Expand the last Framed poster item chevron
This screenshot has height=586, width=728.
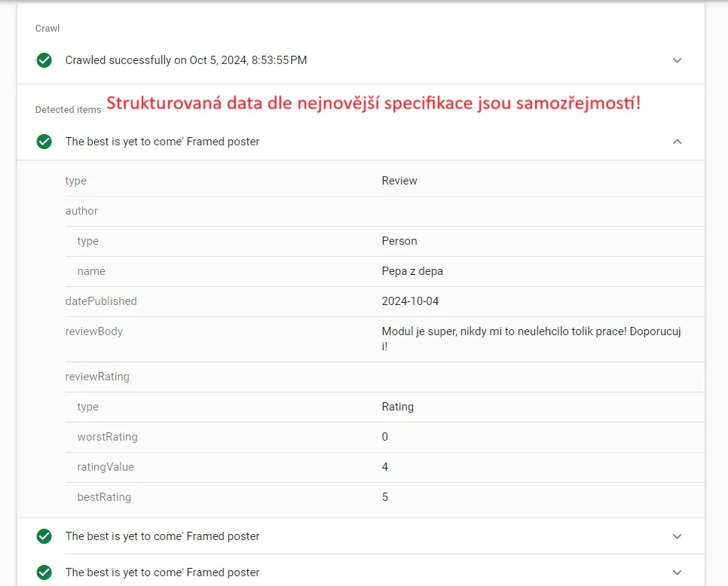[x=677, y=572]
